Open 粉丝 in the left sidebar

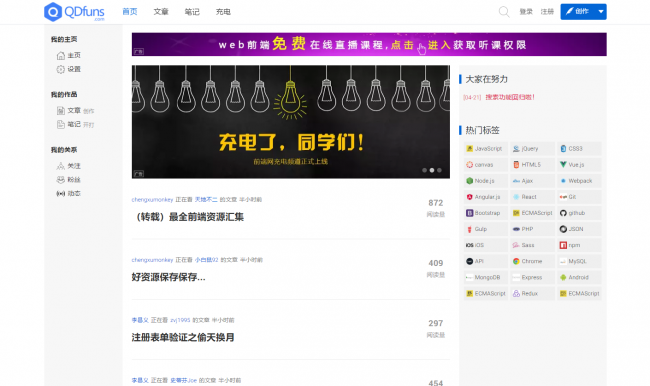(69, 180)
